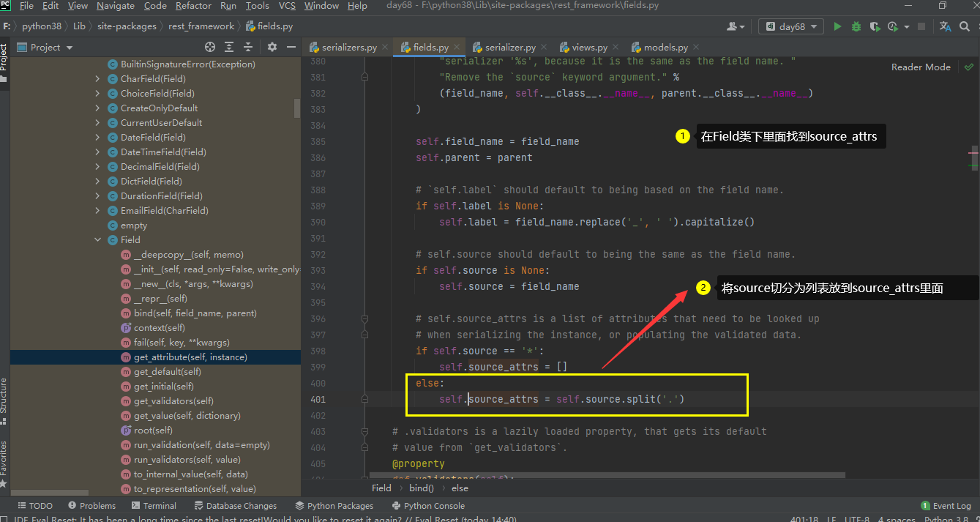Expand EmailField(CharField) class node
Image resolution: width=980 pixels, height=522 pixels.
[97, 210]
